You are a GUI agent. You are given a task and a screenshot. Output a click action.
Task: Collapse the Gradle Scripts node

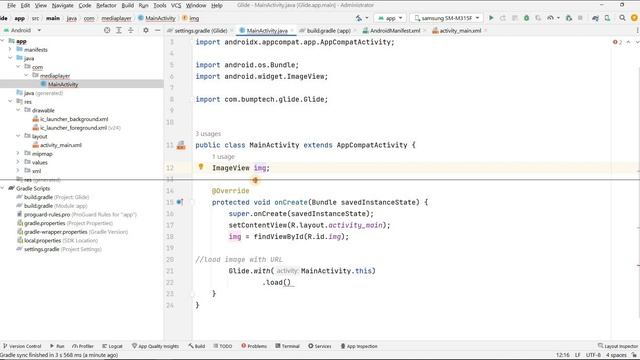click(x=2, y=188)
